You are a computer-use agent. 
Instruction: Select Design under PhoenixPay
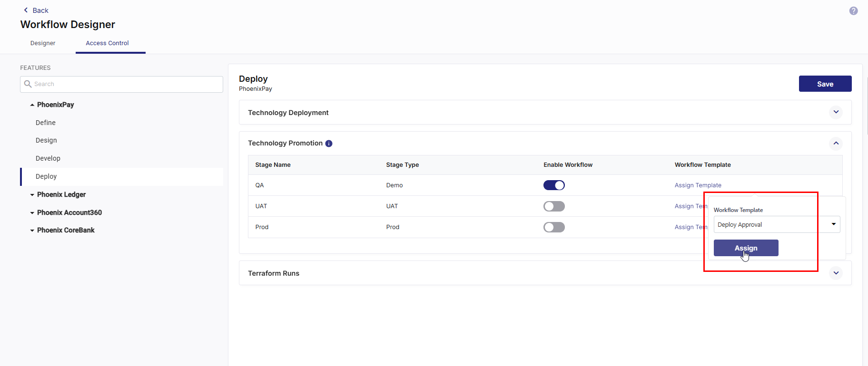pyautogui.click(x=46, y=140)
